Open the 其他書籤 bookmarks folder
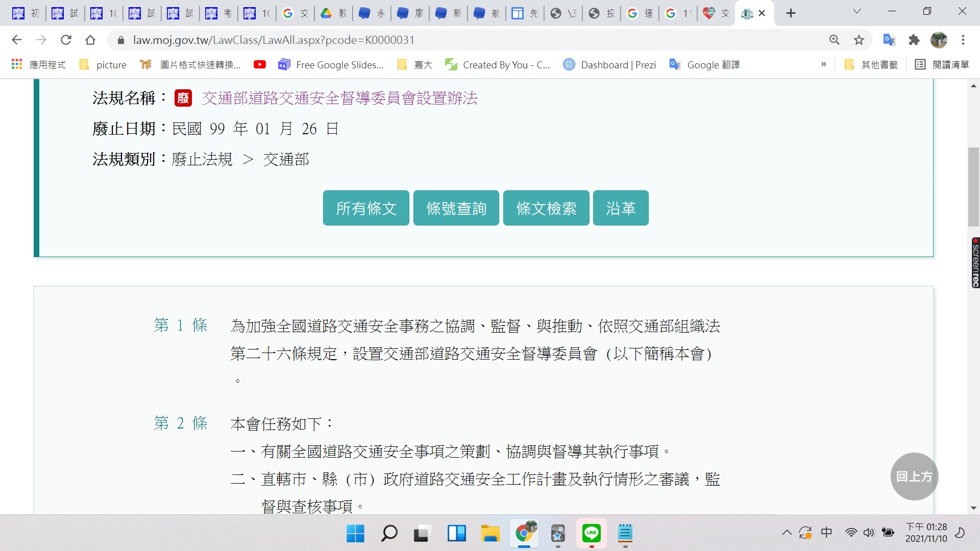 (872, 65)
